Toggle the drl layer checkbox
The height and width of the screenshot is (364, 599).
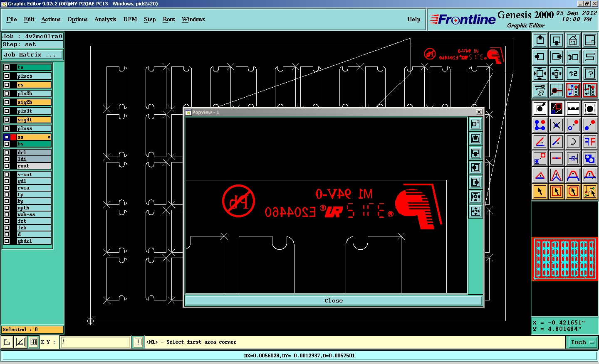tap(7, 152)
